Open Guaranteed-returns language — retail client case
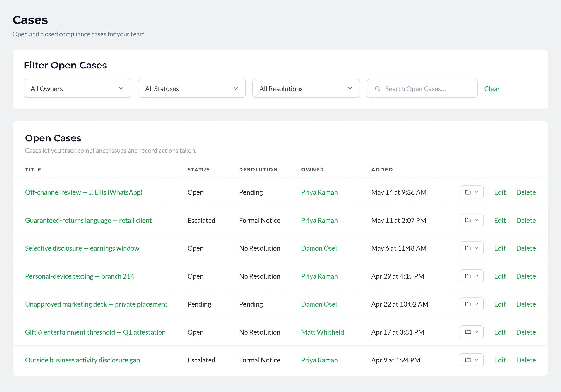Screen dimensions: 561x392 88,220
